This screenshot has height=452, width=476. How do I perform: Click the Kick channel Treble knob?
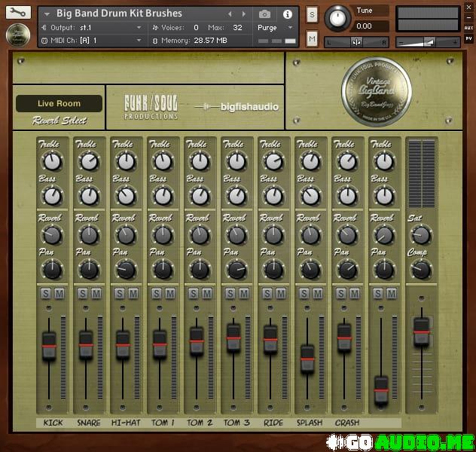tap(52, 161)
